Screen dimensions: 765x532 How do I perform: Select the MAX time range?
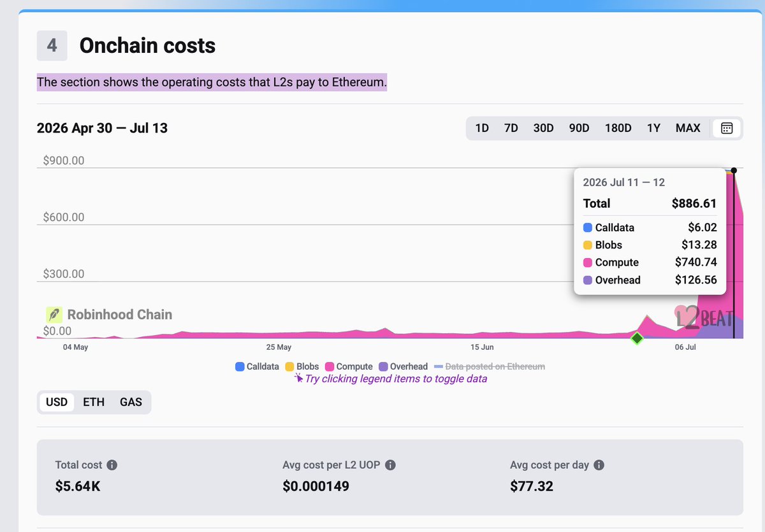coord(688,128)
